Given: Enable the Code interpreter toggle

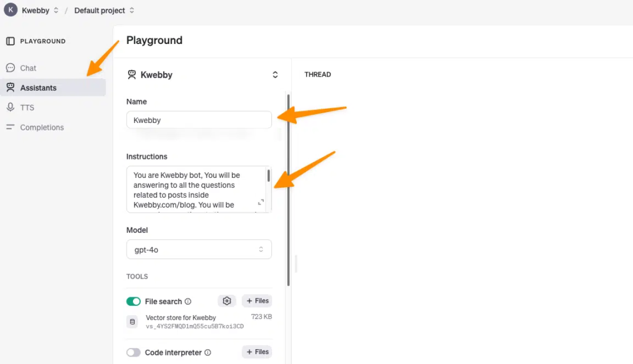Looking at the screenshot, I should pos(134,352).
